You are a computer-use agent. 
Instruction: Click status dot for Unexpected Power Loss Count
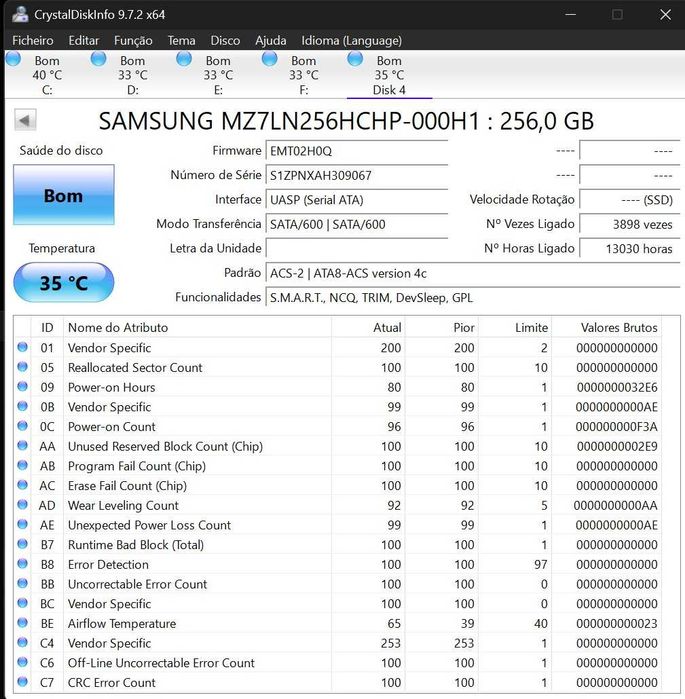tap(22, 524)
